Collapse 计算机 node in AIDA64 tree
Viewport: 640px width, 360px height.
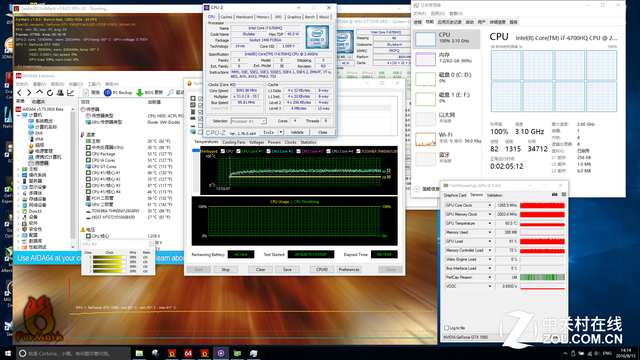click(18, 115)
